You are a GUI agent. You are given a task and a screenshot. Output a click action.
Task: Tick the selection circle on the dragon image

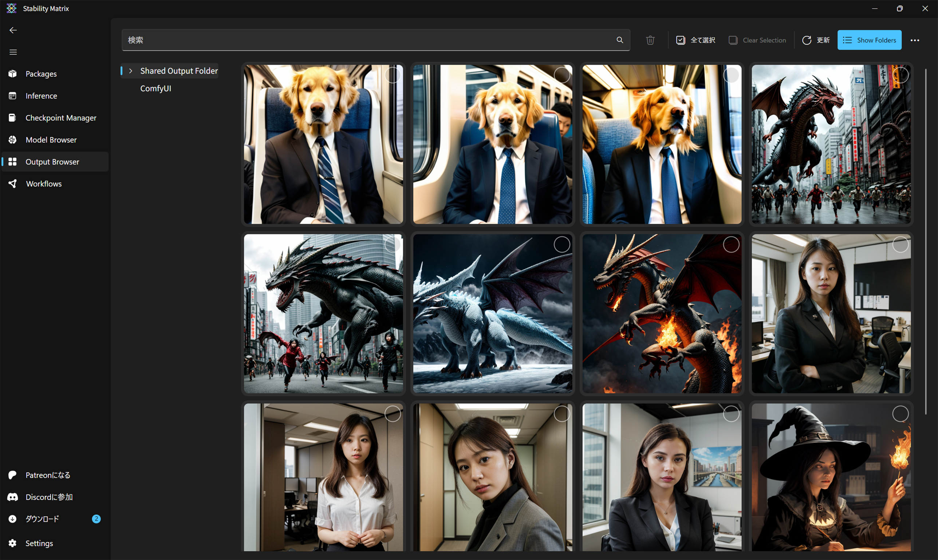(900, 75)
